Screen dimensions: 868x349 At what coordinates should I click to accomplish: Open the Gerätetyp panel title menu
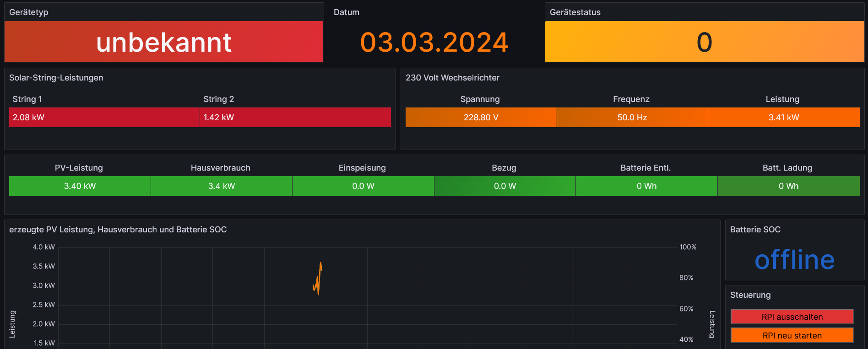tap(28, 12)
